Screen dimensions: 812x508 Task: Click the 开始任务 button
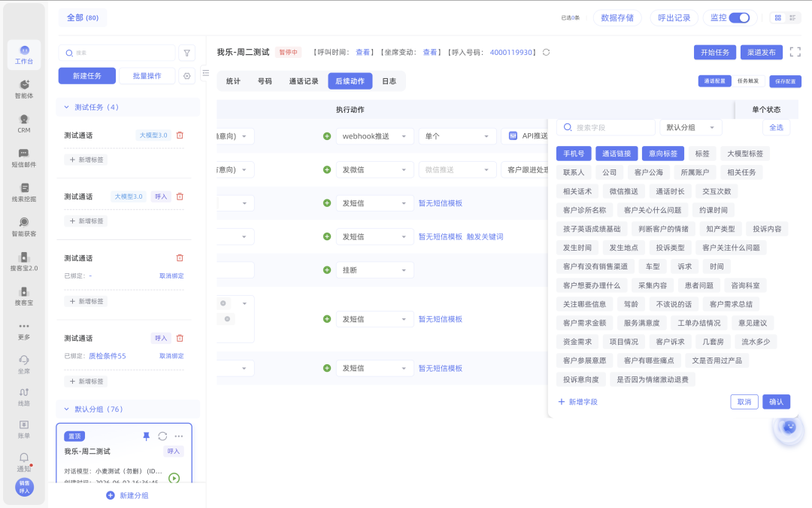[x=715, y=53]
